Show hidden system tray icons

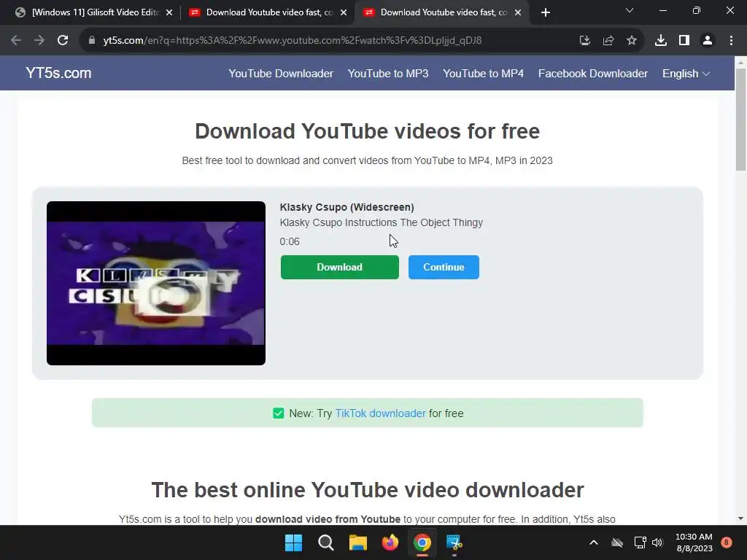point(594,542)
